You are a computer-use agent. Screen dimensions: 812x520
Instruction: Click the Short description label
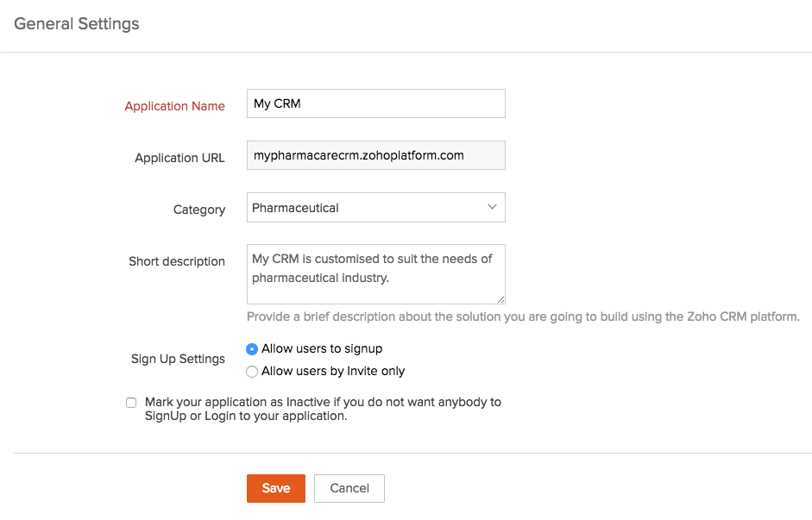[177, 261]
